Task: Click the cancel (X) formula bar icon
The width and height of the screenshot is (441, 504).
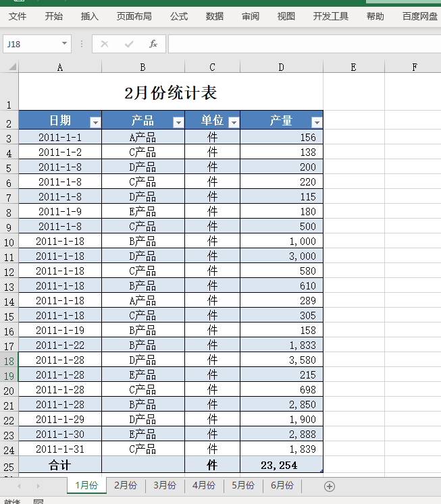Action: pyautogui.click(x=105, y=44)
